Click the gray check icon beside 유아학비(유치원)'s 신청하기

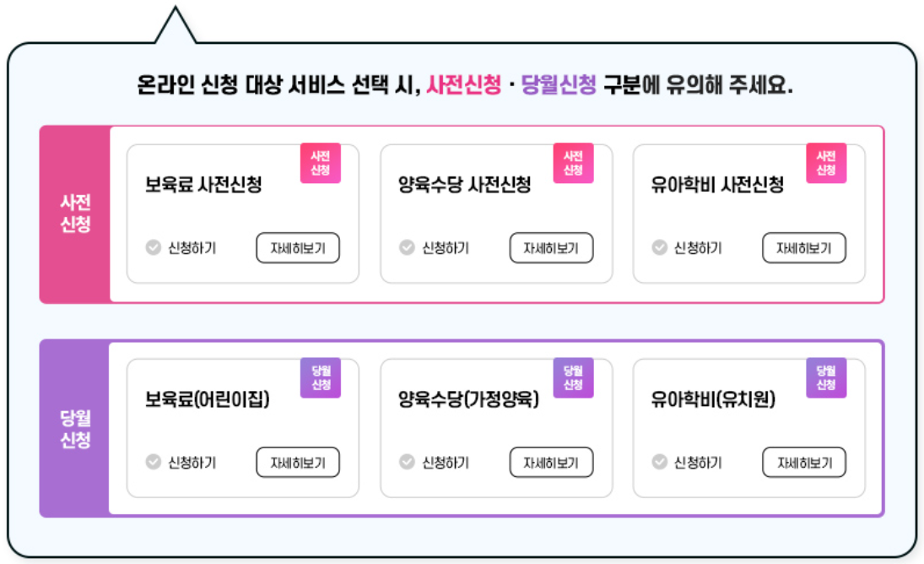tap(659, 462)
